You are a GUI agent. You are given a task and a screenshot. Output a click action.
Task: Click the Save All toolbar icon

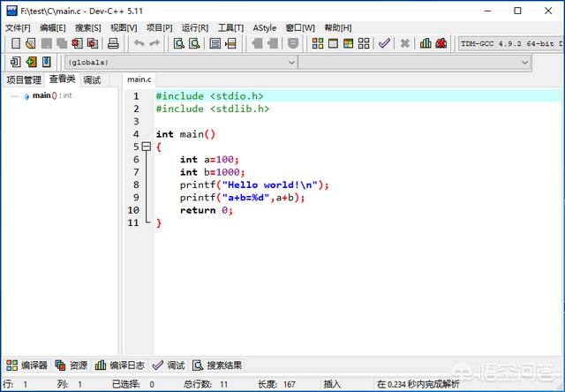click(x=62, y=43)
